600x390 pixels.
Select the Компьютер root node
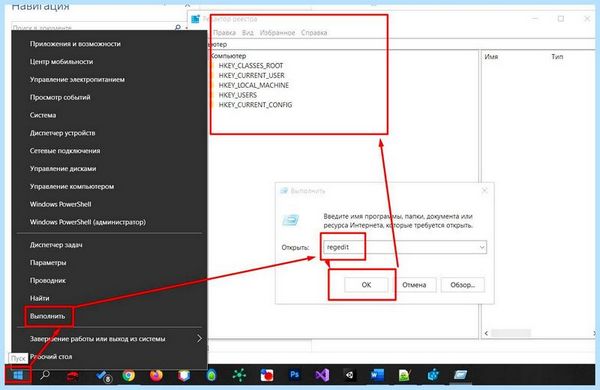(228, 56)
